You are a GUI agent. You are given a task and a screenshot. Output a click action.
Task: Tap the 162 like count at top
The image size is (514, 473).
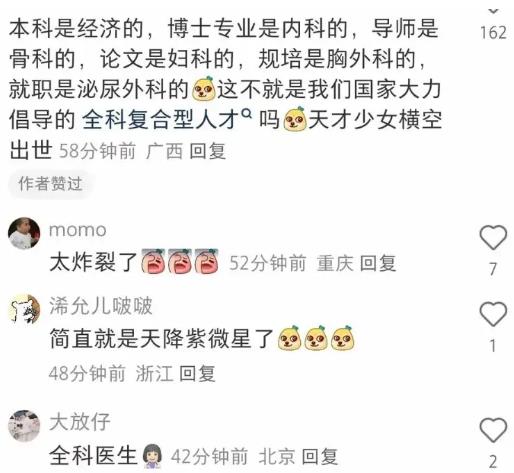493,32
